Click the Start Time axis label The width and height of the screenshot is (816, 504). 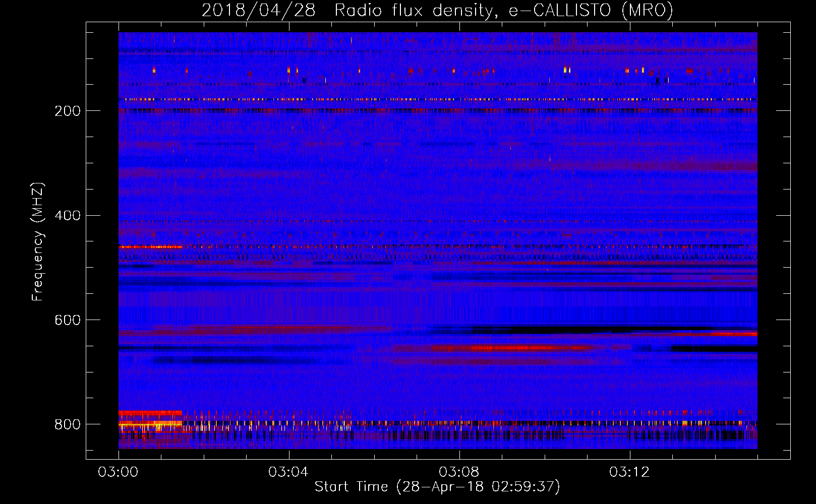pyautogui.click(x=437, y=487)
